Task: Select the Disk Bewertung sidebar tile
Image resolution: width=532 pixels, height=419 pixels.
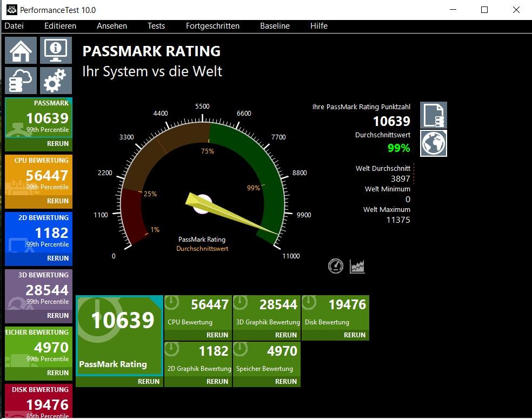Action: (x=39, y=401)
